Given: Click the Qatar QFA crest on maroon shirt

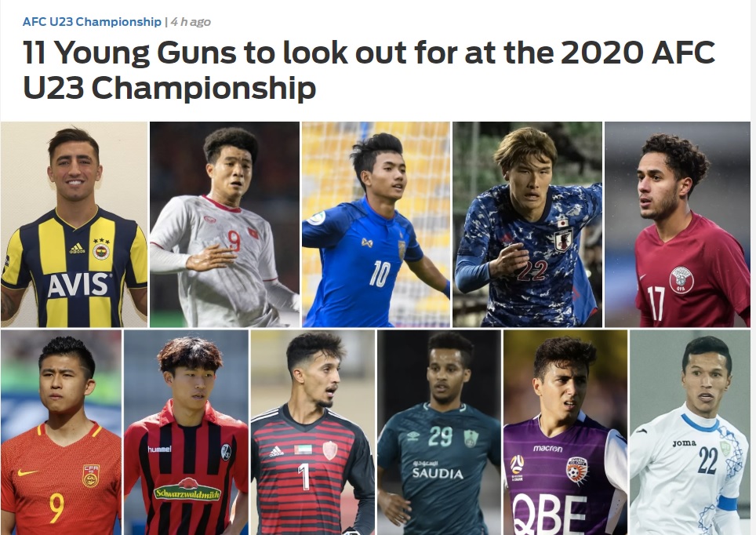Looking at the screenshot, I should 681,280.
